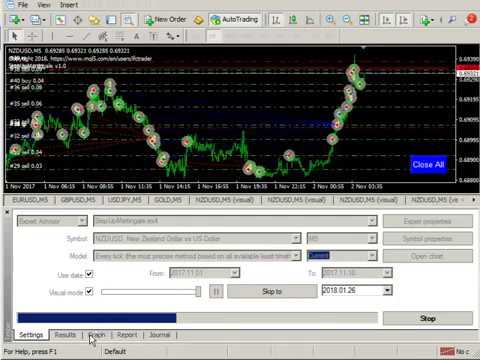
Task: Open the Insert menu
Action: [x=69, y=5]
